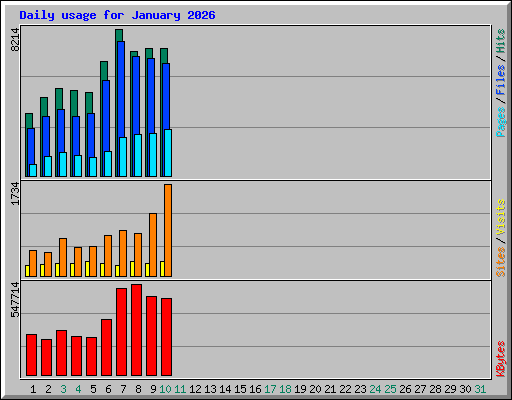
Task: Click the cyan Pages bar for day 1
Action: pyautogui.click(x=33, y=170)
